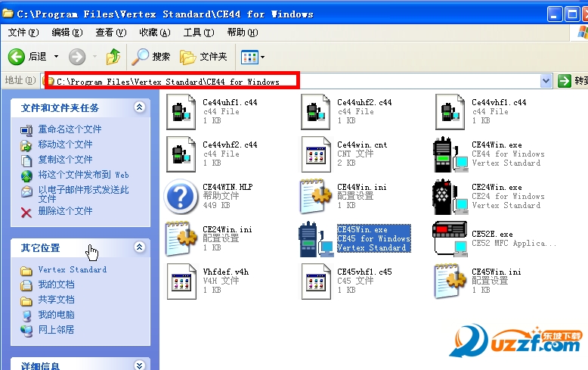Select the Vhfdef.v4h file icon

click(181, 281)
